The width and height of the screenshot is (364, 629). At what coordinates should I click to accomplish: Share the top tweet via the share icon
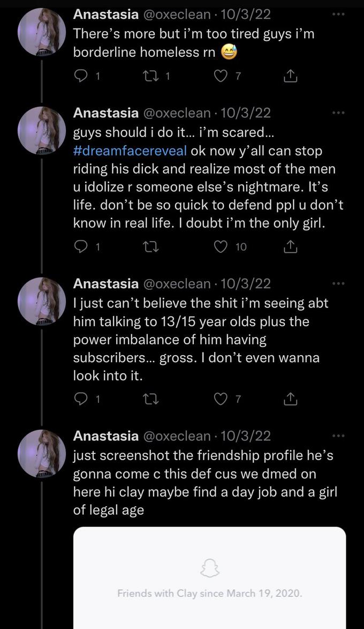click(x=290, y=75)
